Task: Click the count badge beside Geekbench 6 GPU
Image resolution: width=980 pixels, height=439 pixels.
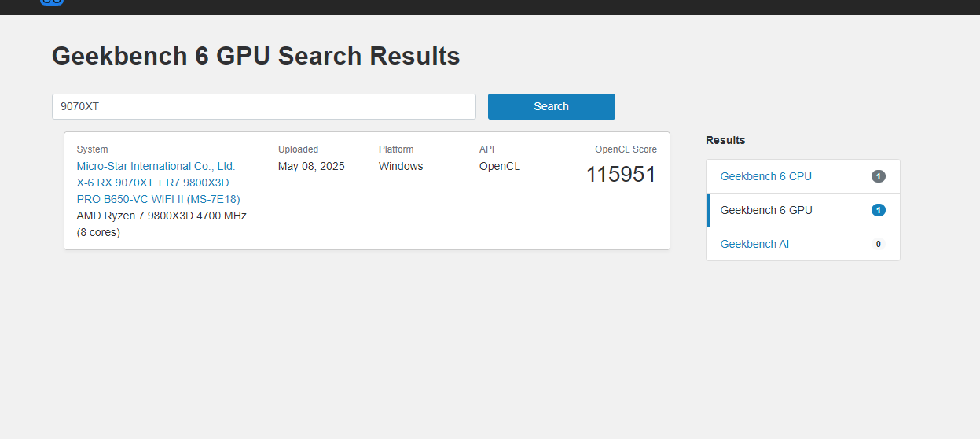Action: point(879,210)
